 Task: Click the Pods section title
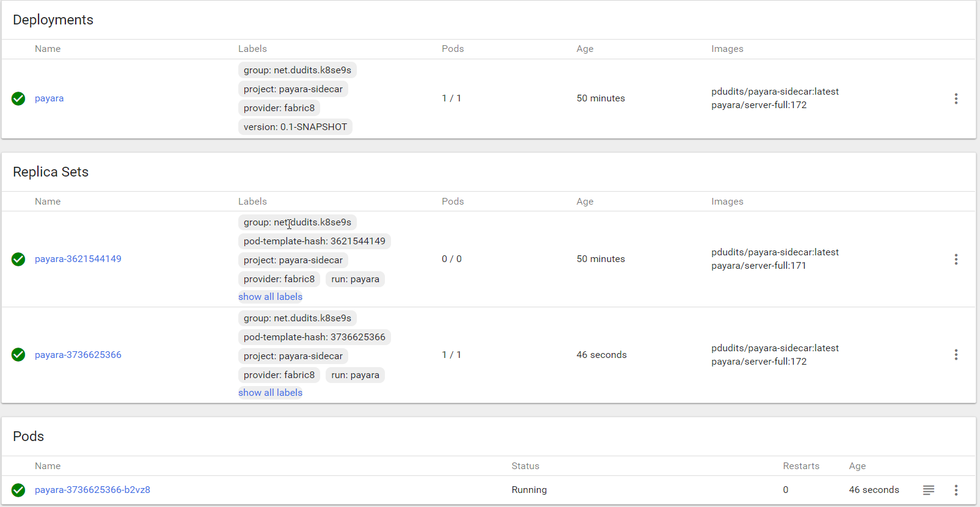28,436
